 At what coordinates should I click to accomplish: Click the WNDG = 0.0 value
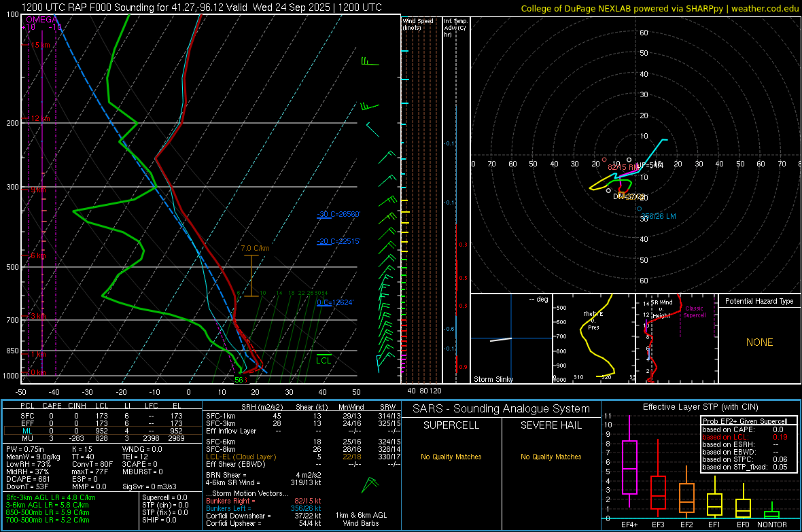[142, 449]
